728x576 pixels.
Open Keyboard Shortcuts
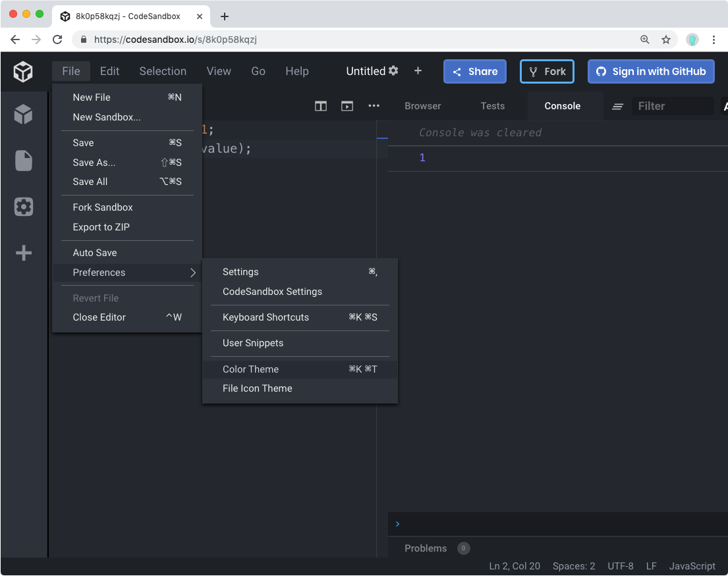pyautogui.click(x=300, y=317)
